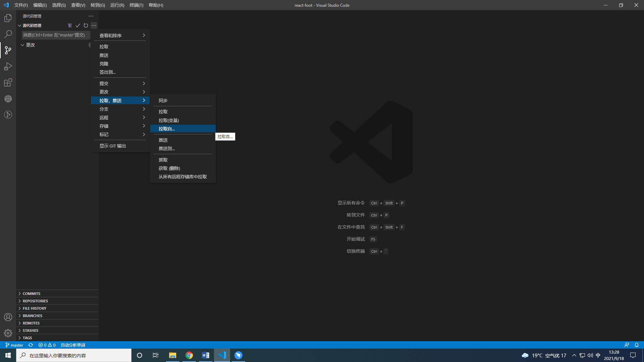Expand the COMMITS section

pyautogui.click(x=57, y=294)
